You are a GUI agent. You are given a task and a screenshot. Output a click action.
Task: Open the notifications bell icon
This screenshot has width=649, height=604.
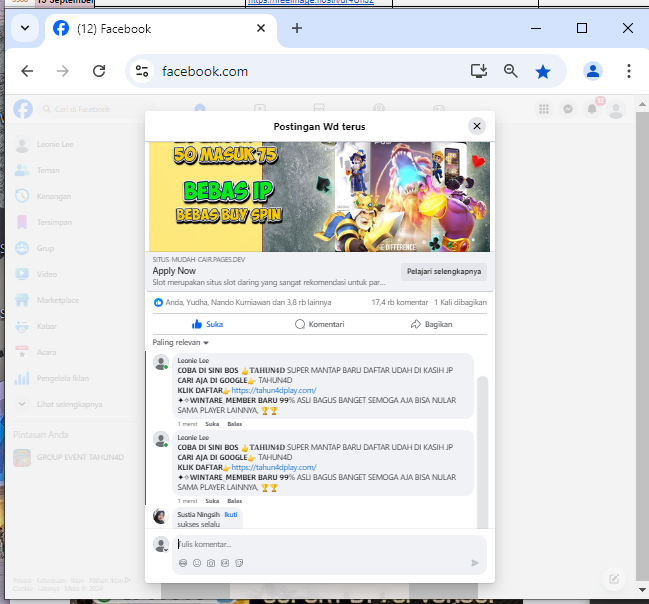(x=592, y=109)
